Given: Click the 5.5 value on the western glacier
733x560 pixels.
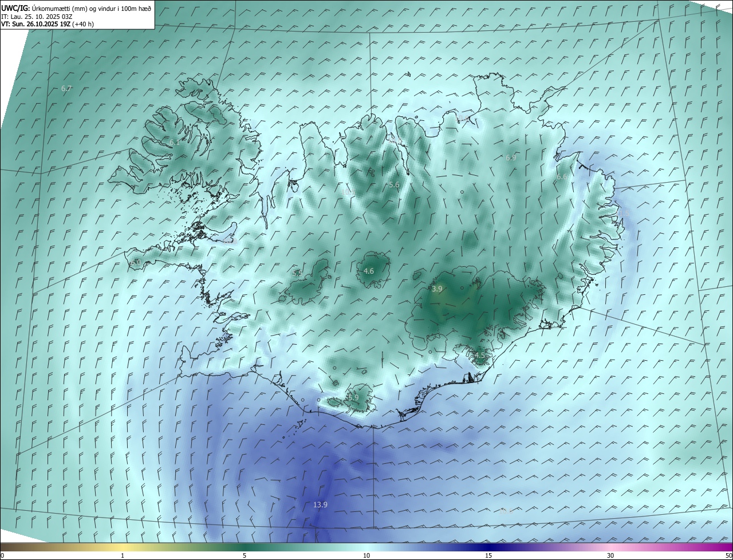Looking at the screenshot, I should [x=297, y=274].
